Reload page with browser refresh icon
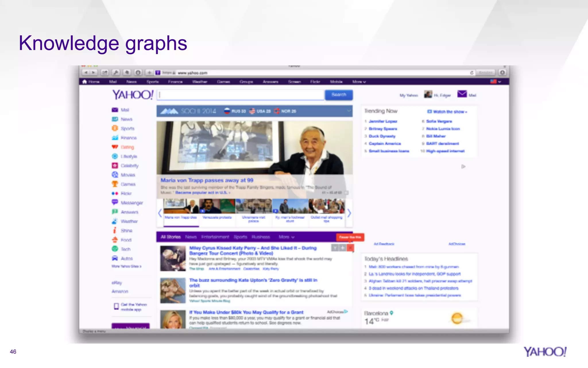This screenshot has width=588, height=368. (471, 73)
